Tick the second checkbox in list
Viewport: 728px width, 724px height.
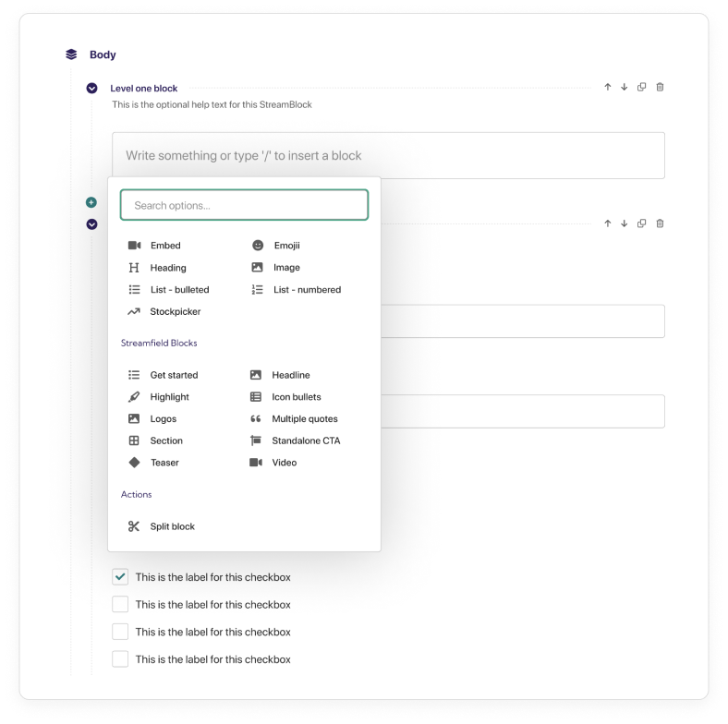[x=120, y=605]
